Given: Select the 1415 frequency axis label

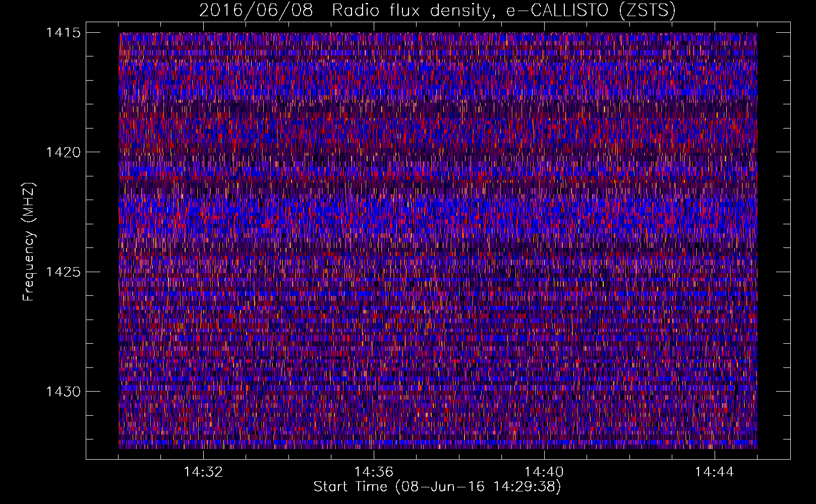Looking at the screenshot, I should coord(63,33).
